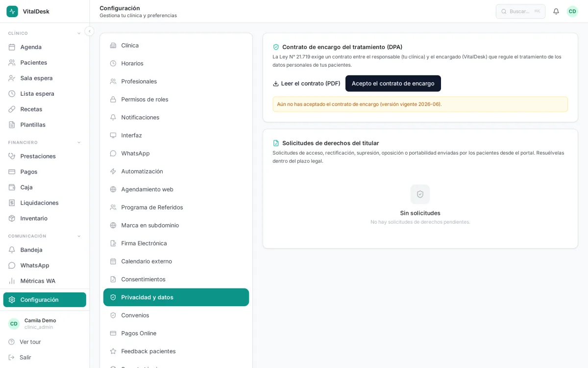Image resolution: width=588 pixels, height=368 pixels.
Task: Click the Plantillas document icon
Action: (12, 125)
